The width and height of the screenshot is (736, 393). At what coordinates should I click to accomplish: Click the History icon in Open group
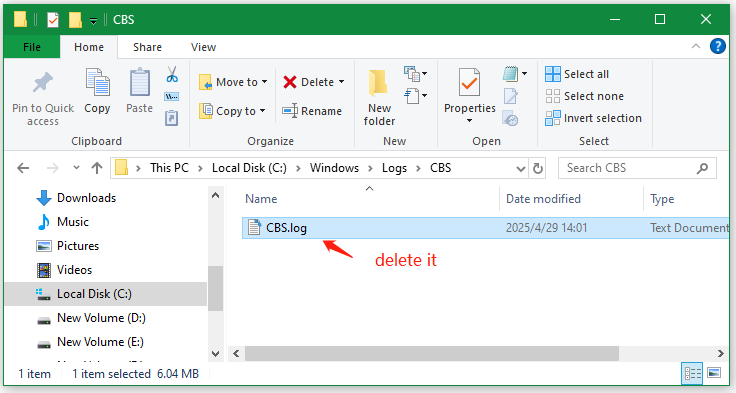pos(510,118)
